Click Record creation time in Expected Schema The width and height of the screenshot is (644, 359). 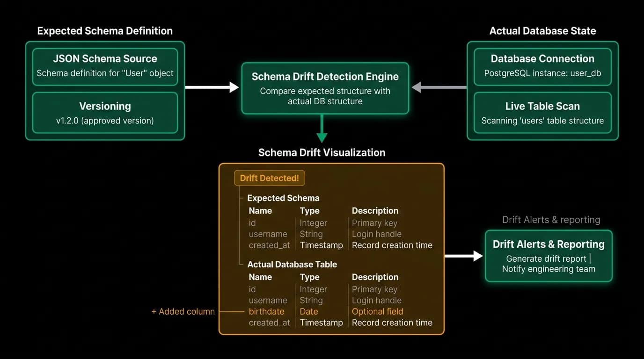[392, 245]
